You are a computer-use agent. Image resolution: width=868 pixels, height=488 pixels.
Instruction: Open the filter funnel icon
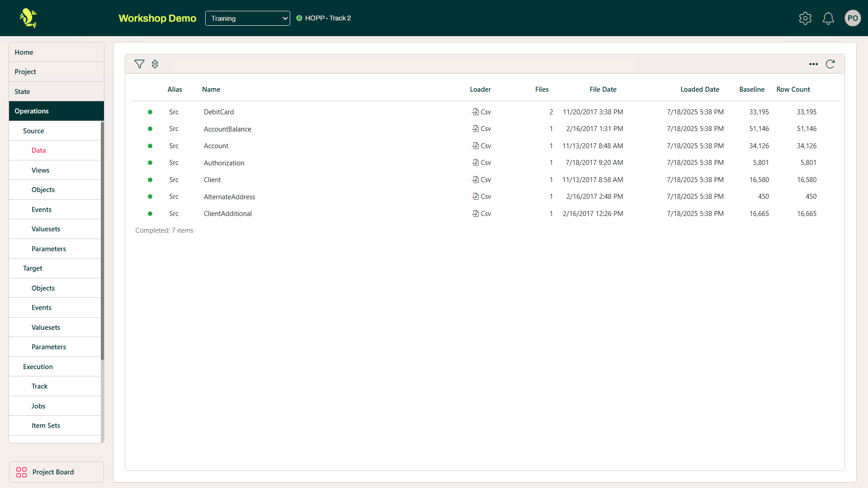139,64
